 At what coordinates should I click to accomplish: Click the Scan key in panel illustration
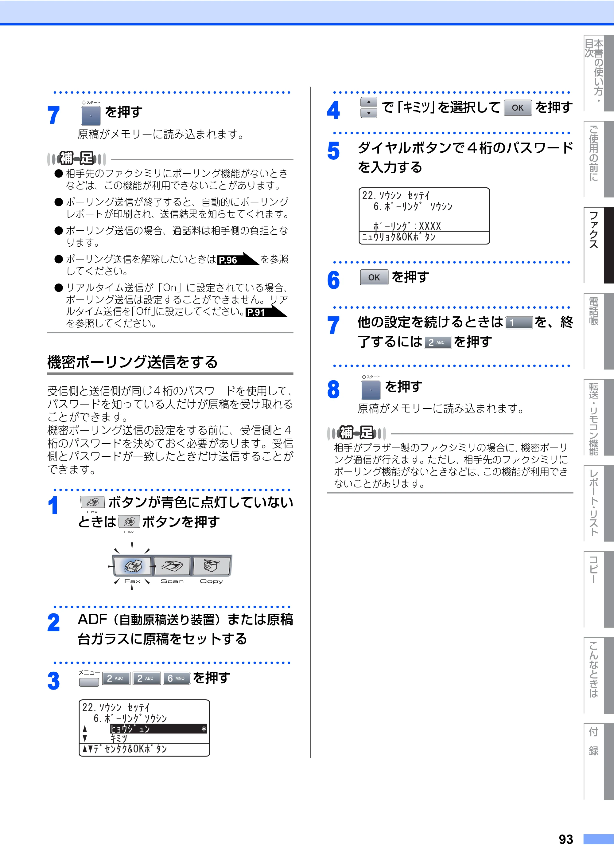(x=172, y=566)
